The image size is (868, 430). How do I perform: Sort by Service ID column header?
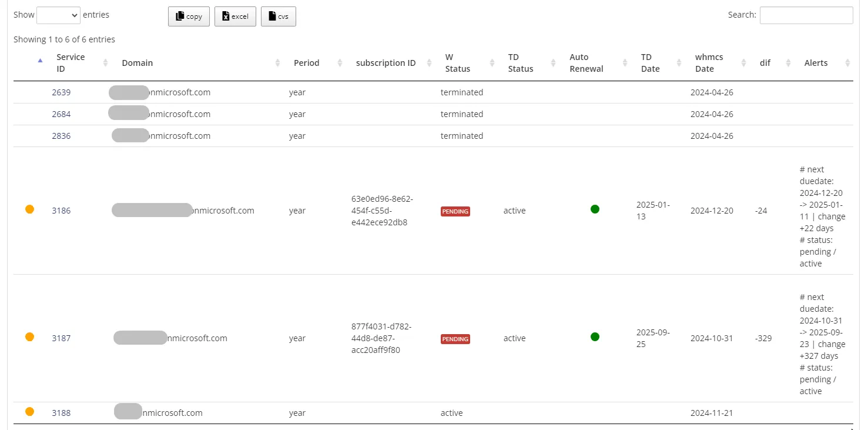tap(71, 63)
